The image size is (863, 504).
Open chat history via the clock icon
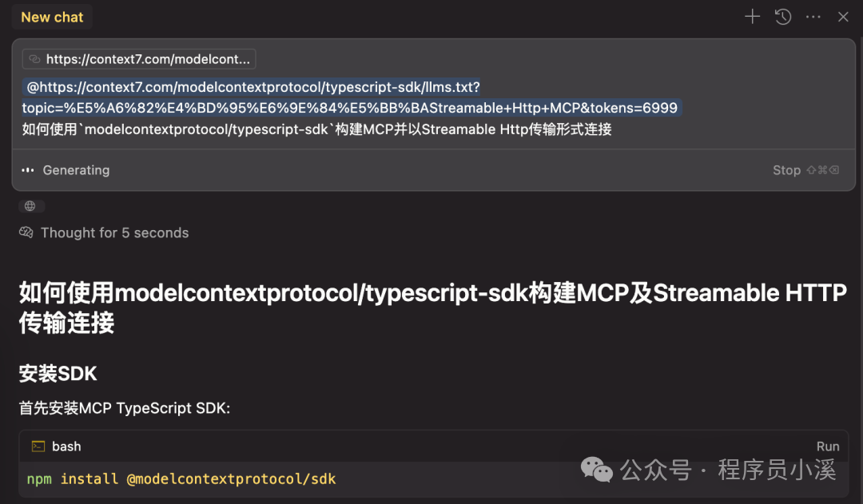(x=782, y=16)
